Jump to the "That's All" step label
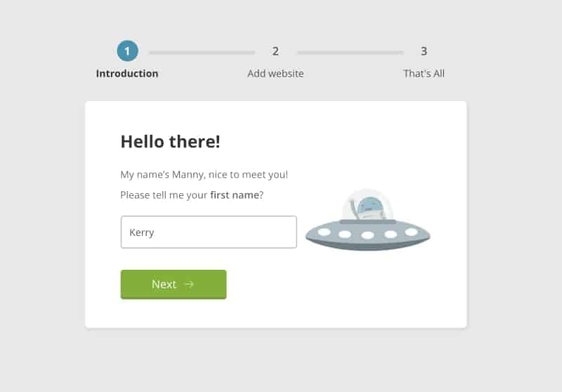This screenshot has width=562, height=392. tap(424, 74)
